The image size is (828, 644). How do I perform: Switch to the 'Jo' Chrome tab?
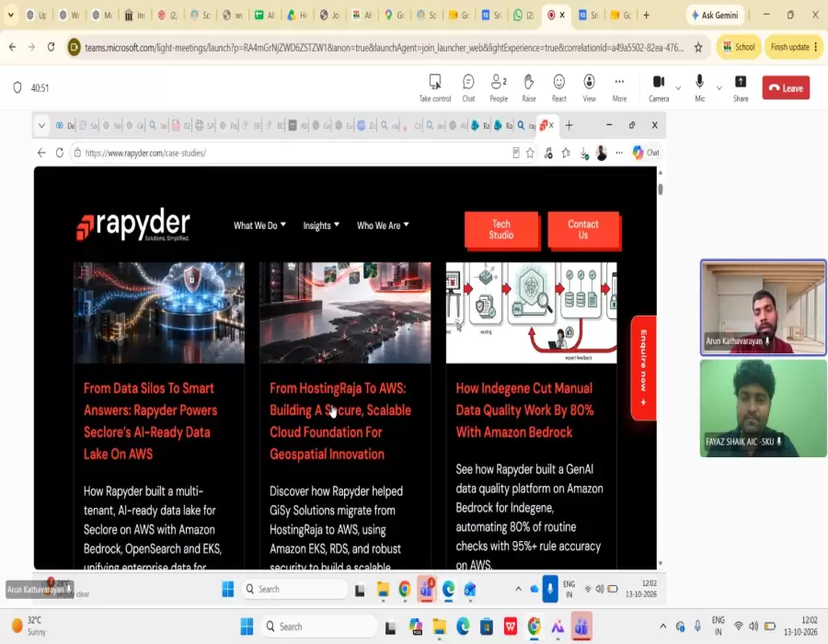click(329, 16)
